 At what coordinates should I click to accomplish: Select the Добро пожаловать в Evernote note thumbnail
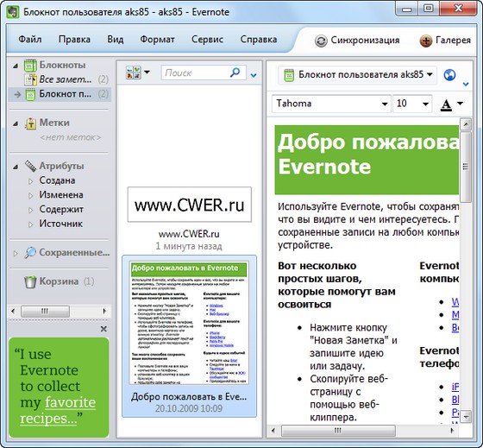(x=189, y=323)
